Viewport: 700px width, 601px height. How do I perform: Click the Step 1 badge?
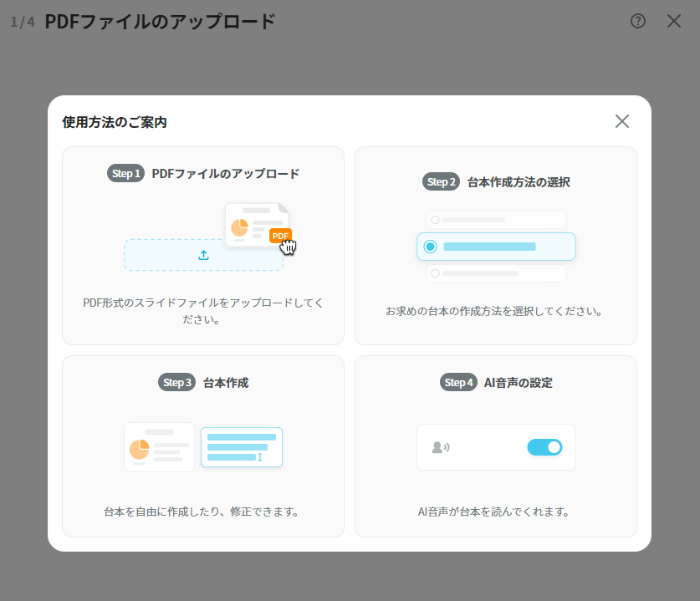point(125,174)
